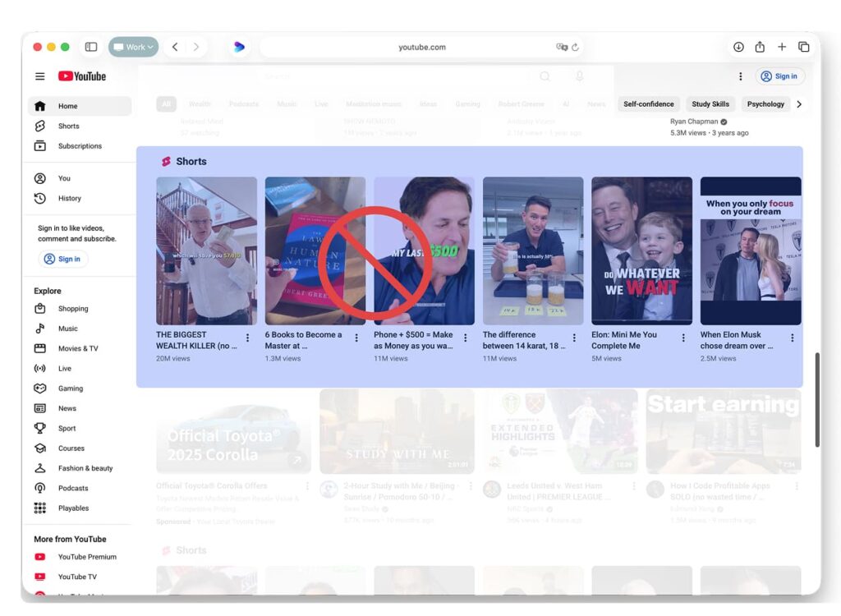The height and width of the screenshot is (616, 841).
Task: Expand more filter chips with the right chevron
Action: [x=799, y=103]
